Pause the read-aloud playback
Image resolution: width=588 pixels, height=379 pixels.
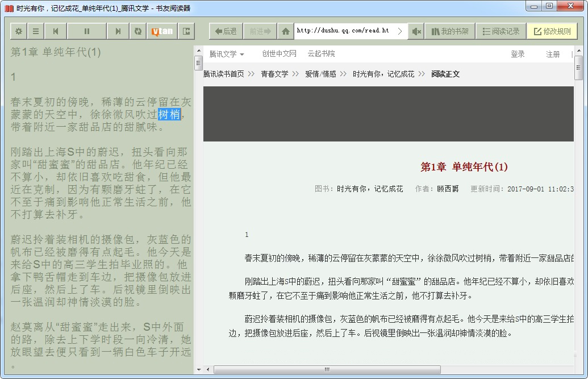click(86, 31)
